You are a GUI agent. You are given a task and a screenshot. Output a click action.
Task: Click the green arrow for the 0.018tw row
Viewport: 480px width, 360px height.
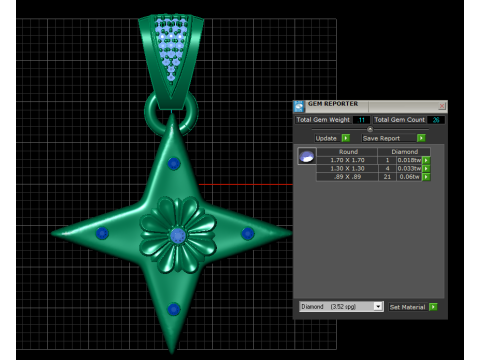coord(426,160)
